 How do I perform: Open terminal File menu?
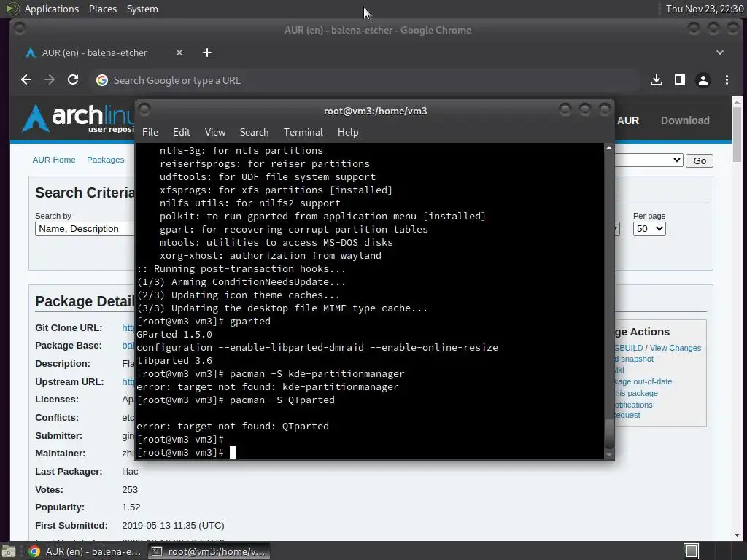tap(150, 133)
